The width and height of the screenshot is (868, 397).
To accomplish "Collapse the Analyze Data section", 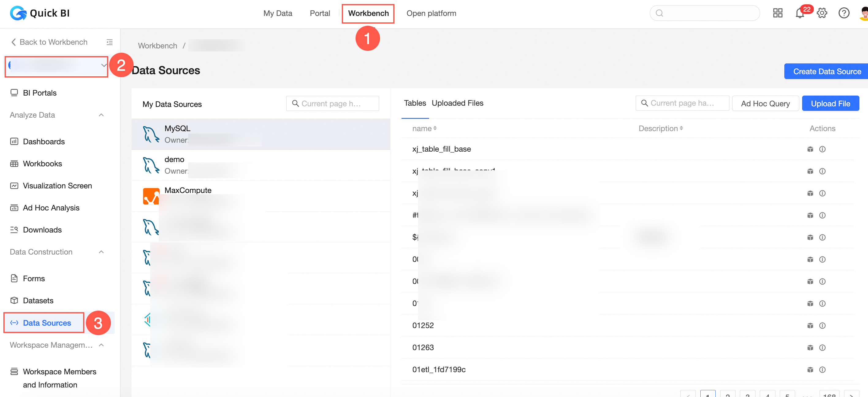I will [101, 115].
